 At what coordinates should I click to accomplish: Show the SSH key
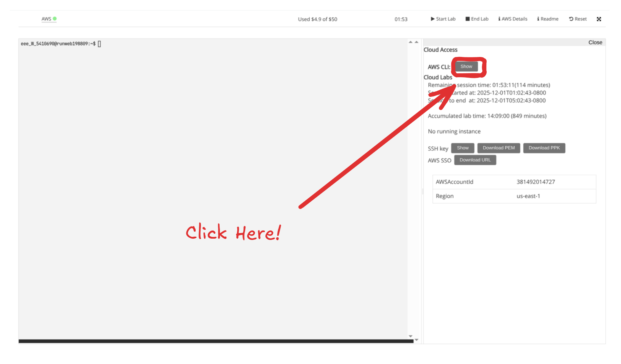pyautogui.click(x=462, y=148)
